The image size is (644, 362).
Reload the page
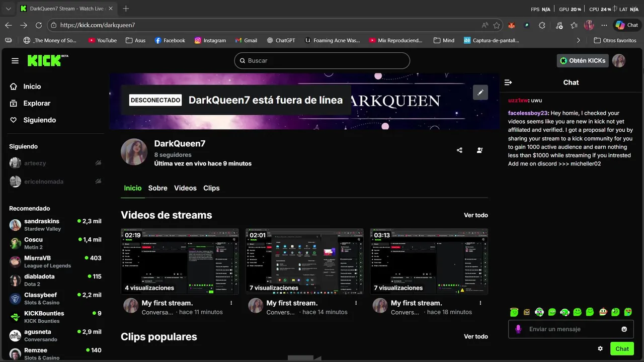tap(39, 25)
